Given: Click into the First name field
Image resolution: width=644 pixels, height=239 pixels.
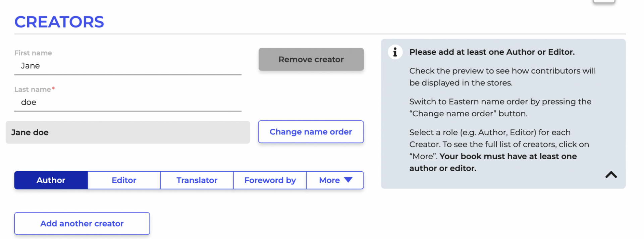Looking at the screenshot, I should coord(127,66).
